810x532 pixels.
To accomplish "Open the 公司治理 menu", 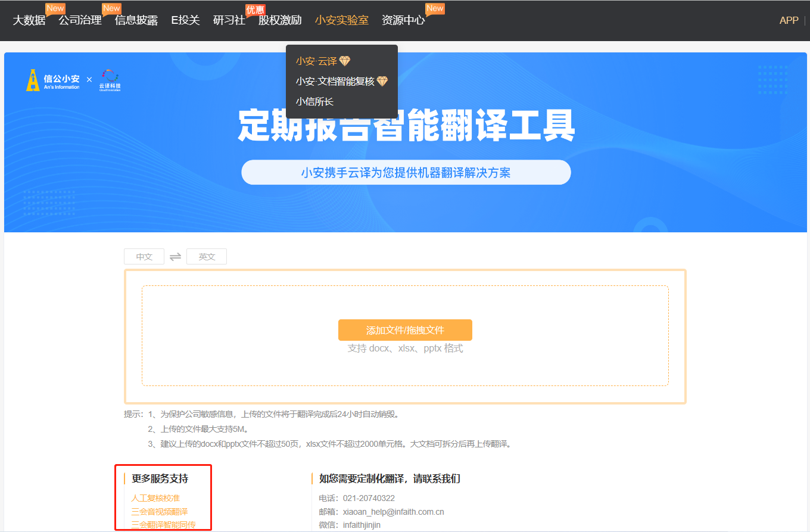I will coord(80,20).
